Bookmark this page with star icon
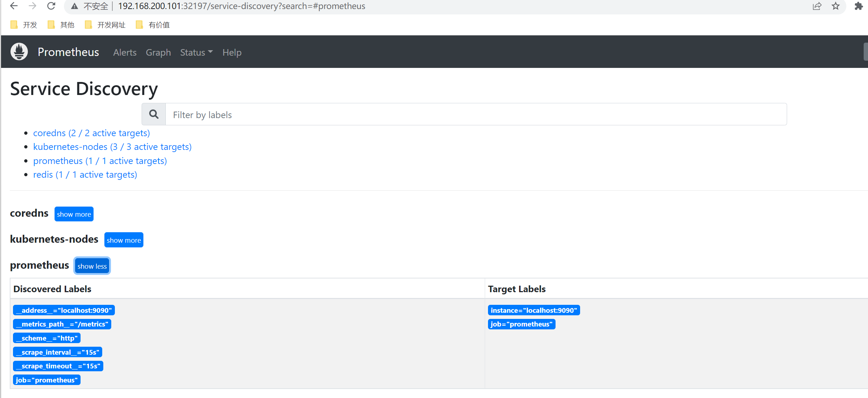868x398 pixels. [x=835, y=6]
